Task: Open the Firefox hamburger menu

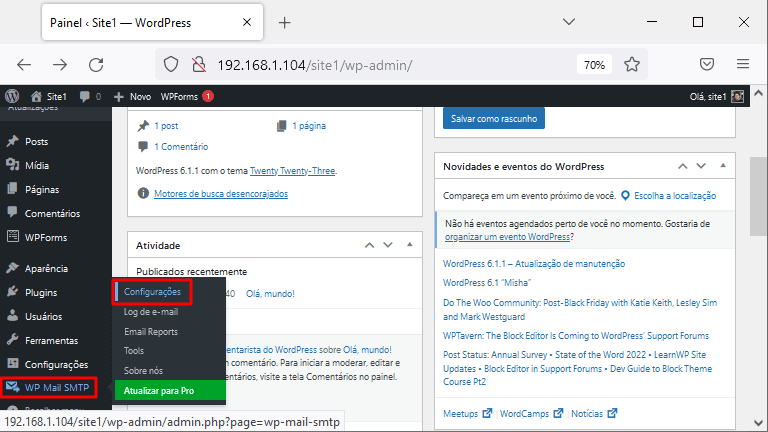Action: pos(743,64)
